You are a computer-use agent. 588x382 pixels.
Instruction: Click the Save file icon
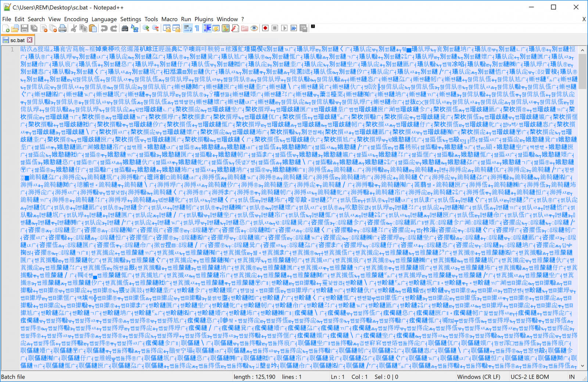point(25,28)
